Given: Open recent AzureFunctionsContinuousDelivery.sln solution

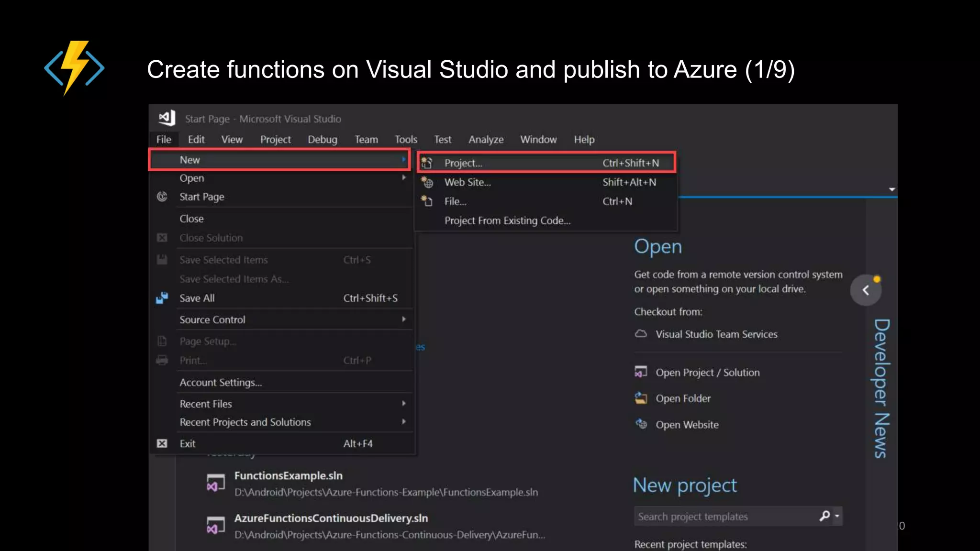Looking at the screenshot, I should pos(376,526).
